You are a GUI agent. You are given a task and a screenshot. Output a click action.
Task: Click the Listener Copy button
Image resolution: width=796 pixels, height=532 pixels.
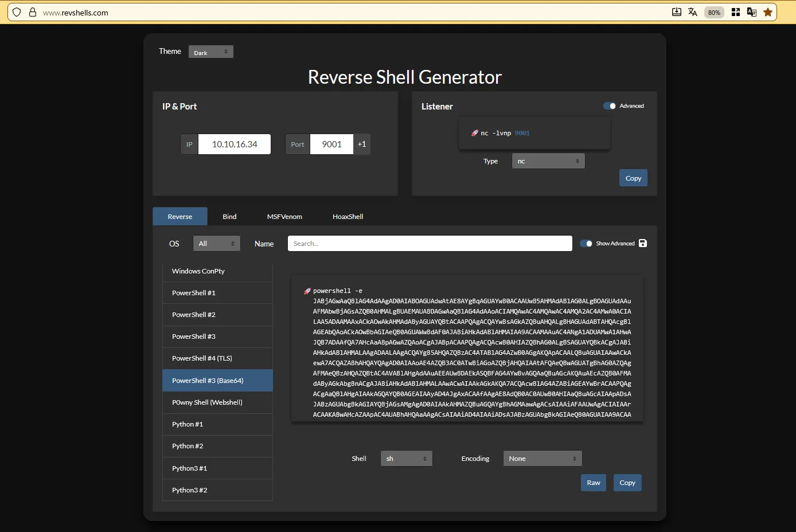634,178
